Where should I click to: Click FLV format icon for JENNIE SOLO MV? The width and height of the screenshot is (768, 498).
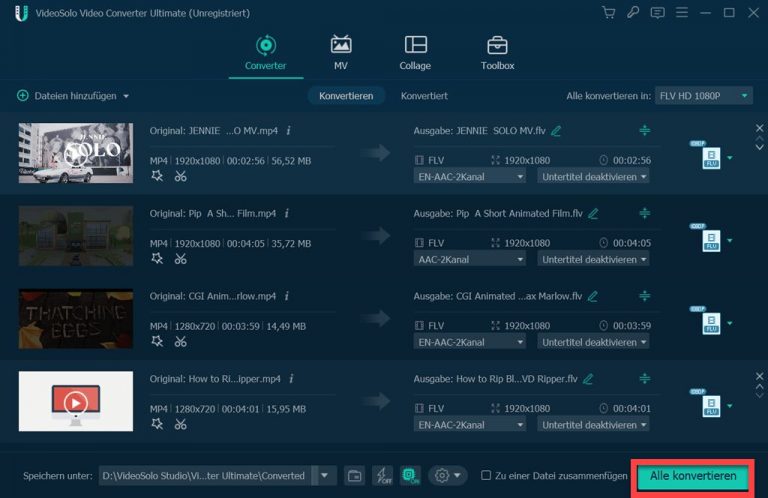click(x=711, y=157)
